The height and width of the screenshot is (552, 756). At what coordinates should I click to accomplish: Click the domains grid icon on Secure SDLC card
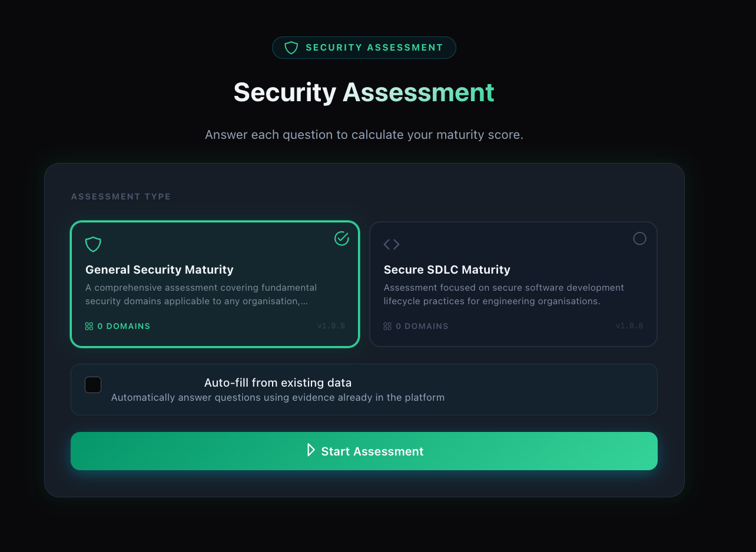coord(387,326)
